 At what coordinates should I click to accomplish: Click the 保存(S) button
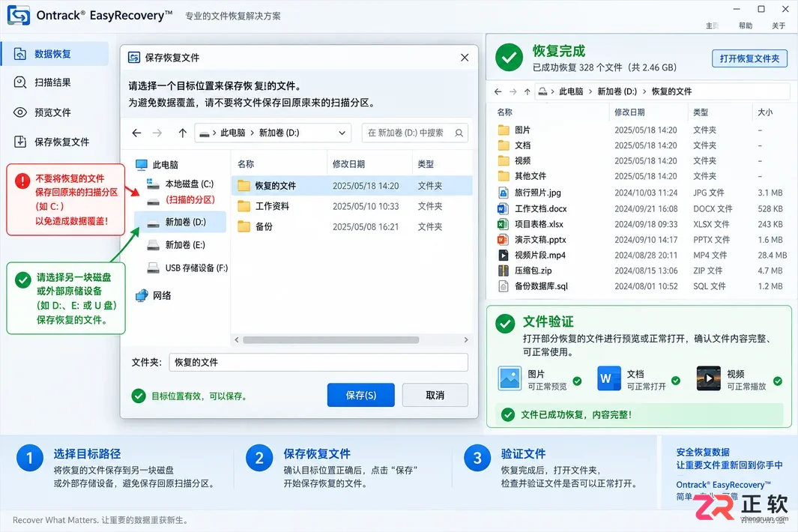(361, 395)
